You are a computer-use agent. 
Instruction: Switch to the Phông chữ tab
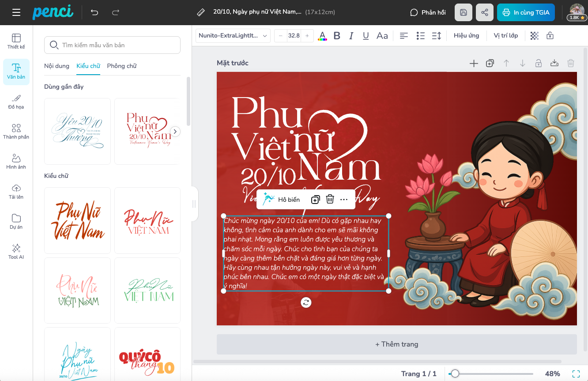(121, 66)
